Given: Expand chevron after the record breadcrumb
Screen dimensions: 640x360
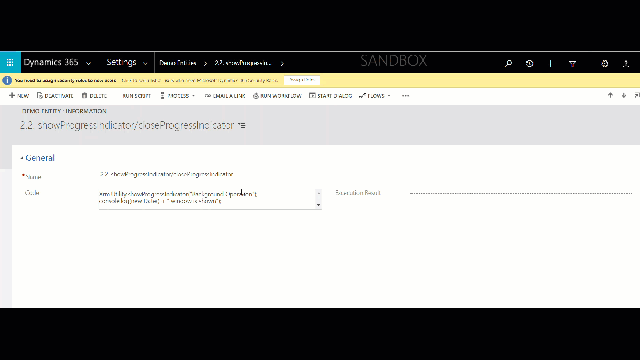Looking at the screenshot, I should point(282,63).
